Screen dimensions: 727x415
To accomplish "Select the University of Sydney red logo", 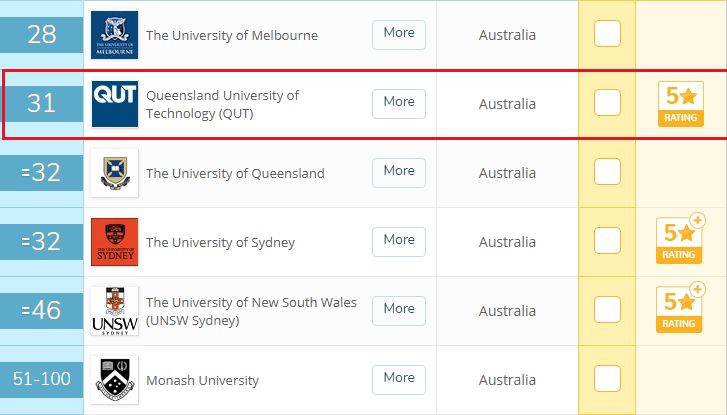I will (115, 242).
